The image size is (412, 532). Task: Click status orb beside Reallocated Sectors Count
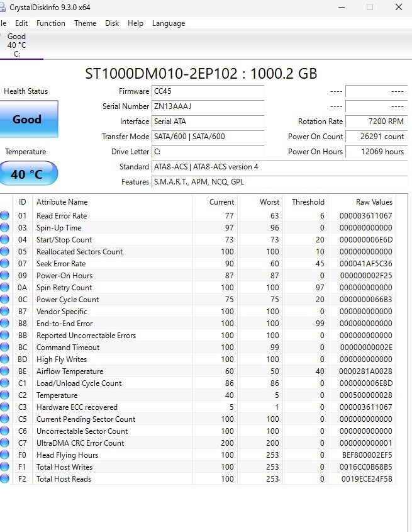pyautogui.click(x=4, y=252)
